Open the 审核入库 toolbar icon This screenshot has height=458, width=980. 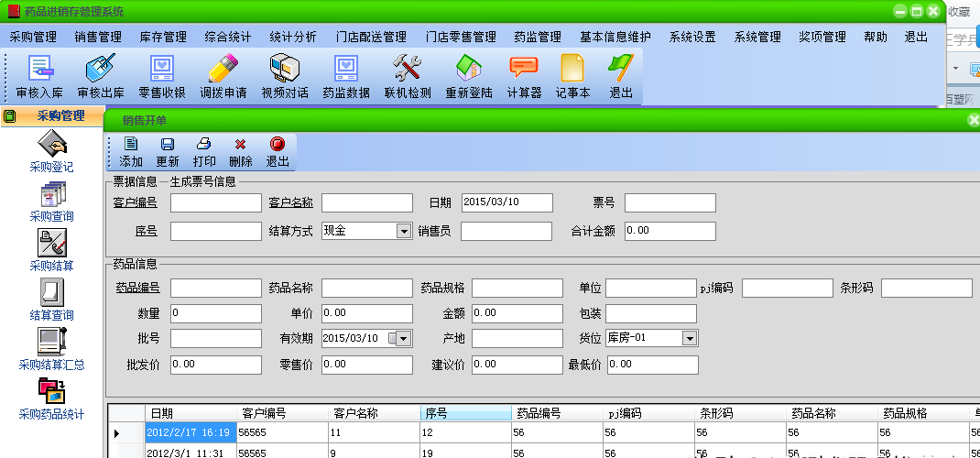coord(39,77)
